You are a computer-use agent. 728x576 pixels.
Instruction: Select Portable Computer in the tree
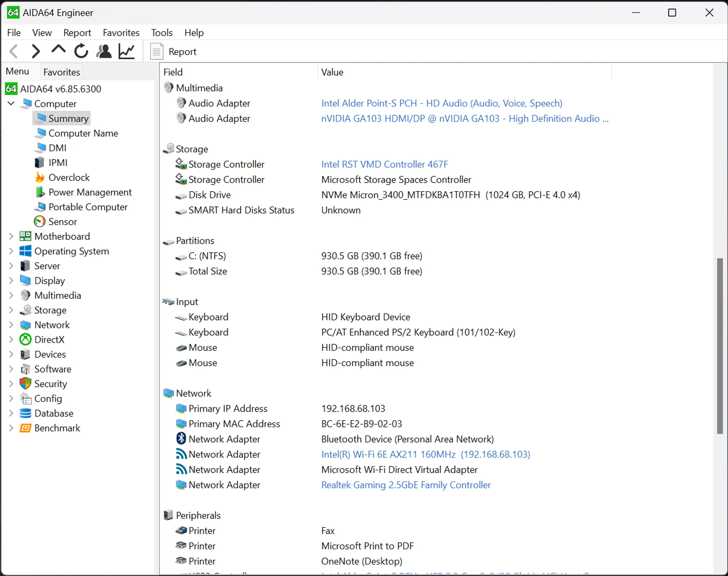click(88, 207)
